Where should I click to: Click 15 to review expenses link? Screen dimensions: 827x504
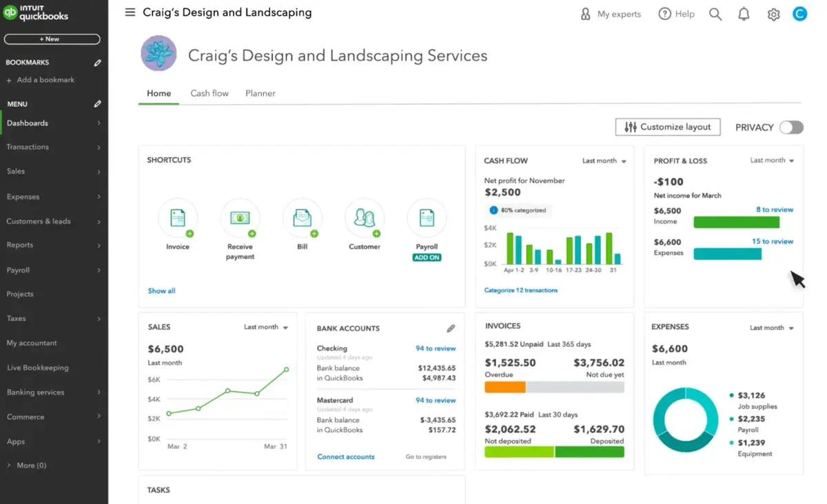point(773,242)
